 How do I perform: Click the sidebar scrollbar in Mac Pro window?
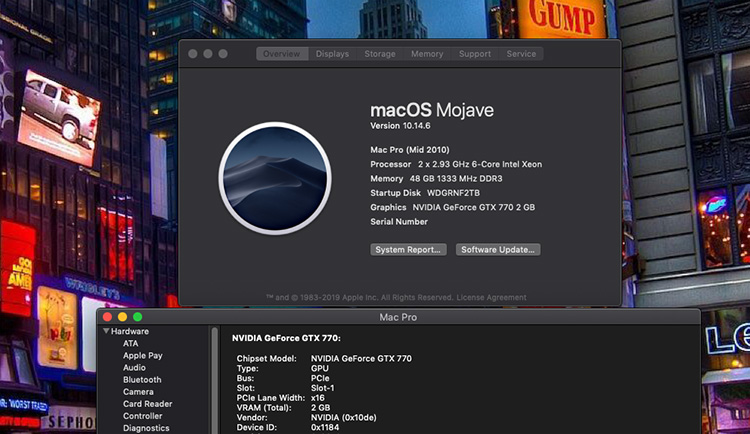[215, 380]
